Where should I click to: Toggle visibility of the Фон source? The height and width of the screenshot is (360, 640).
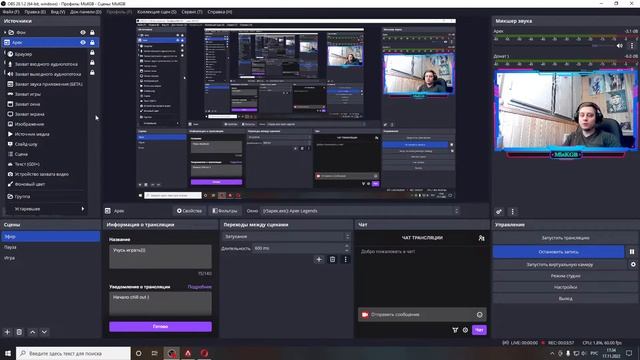pos(83,32)
